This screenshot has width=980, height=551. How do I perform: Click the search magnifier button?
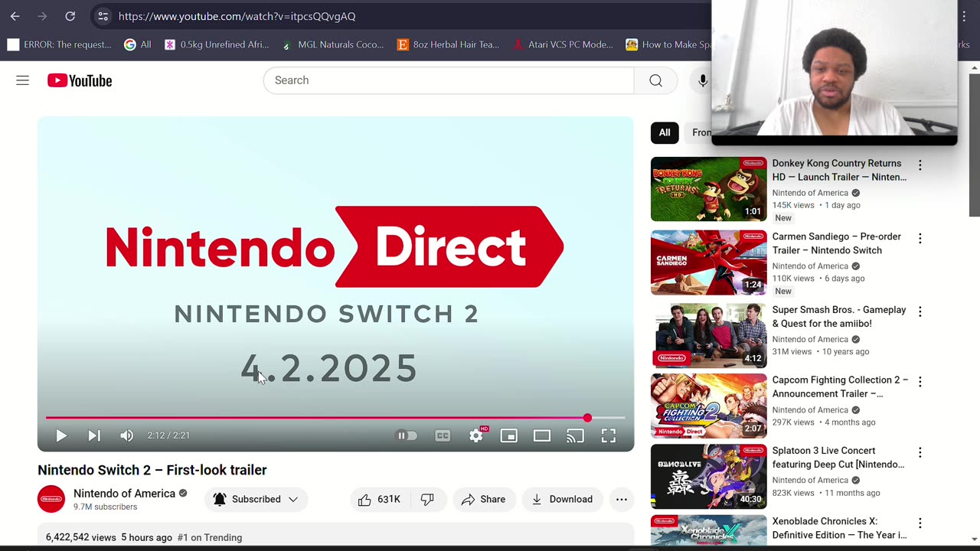click(655, 80)
